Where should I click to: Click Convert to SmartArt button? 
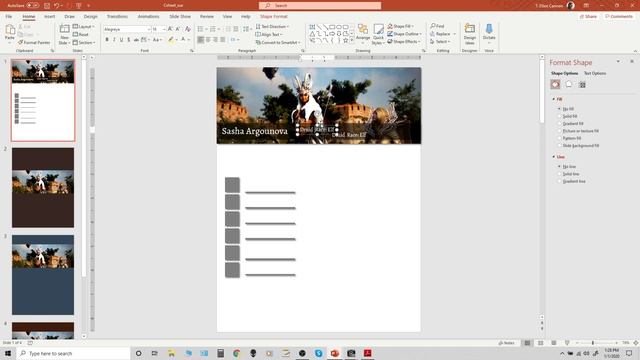[278, 42]
